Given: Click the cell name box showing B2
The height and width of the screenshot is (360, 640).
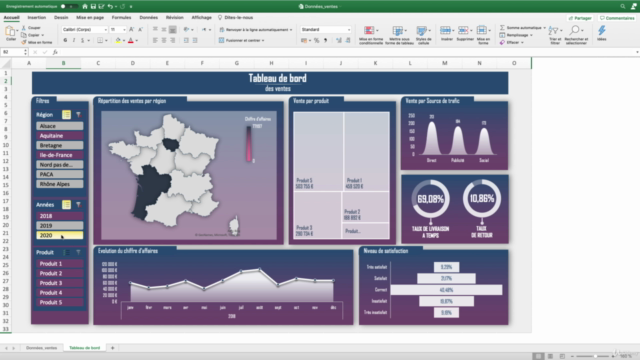Looking at the screenshot, I should [13, 52].
